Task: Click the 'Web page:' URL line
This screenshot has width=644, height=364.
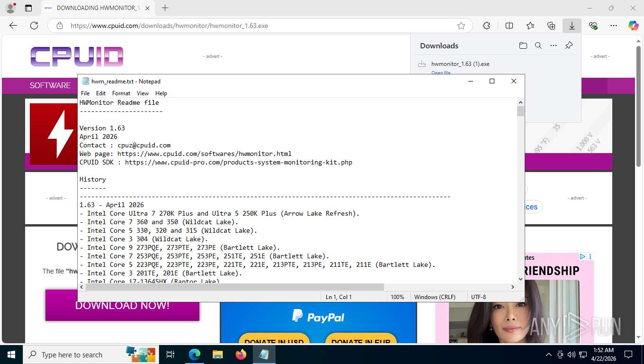Action: [x=186, y=154]
